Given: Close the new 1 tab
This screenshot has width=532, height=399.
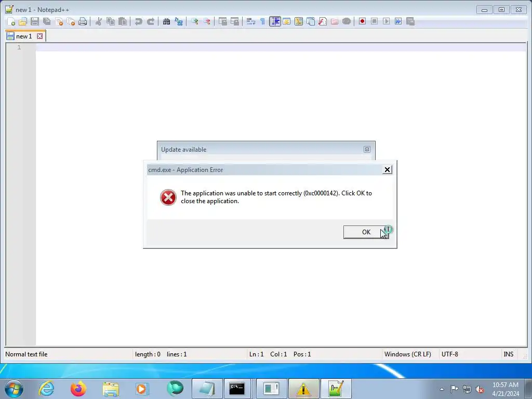Looking at the screenshot, I should pos(39,36).
